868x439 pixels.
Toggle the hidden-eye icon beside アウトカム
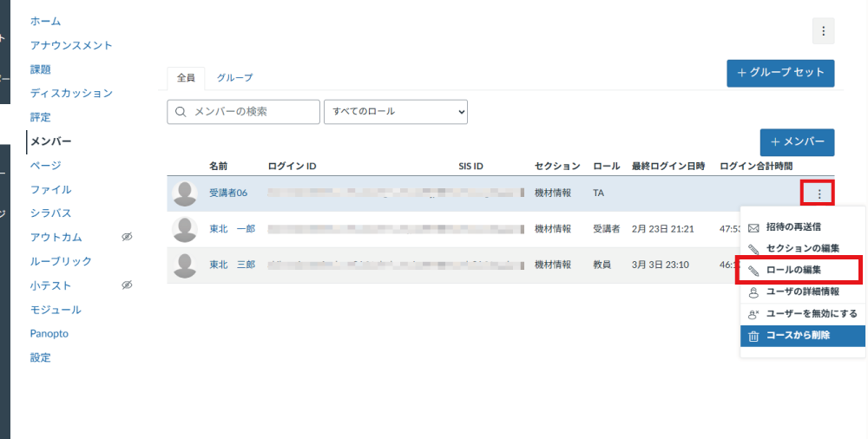click(127, 237)
